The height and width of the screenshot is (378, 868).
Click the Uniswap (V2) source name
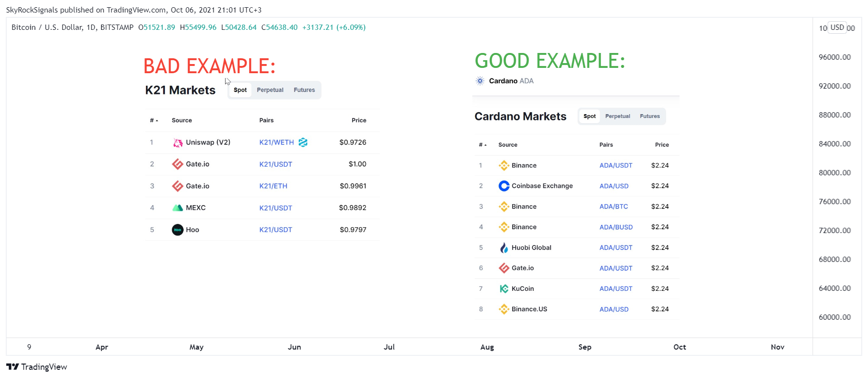pos(208,143)
